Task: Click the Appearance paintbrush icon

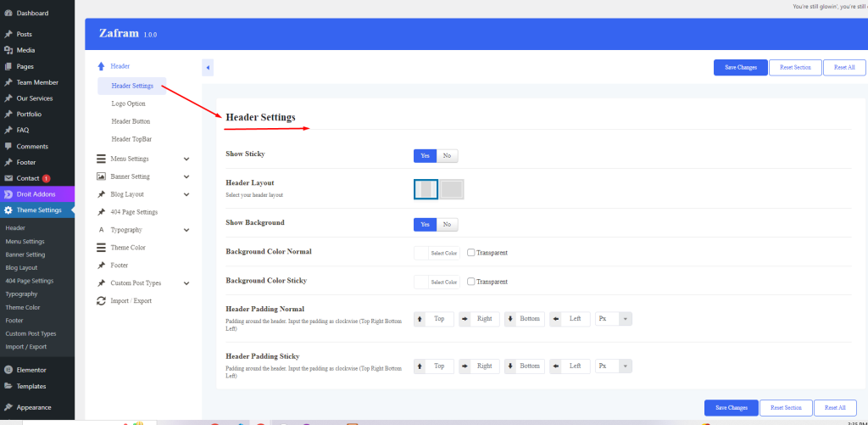Action: click(x=8, y=407)
